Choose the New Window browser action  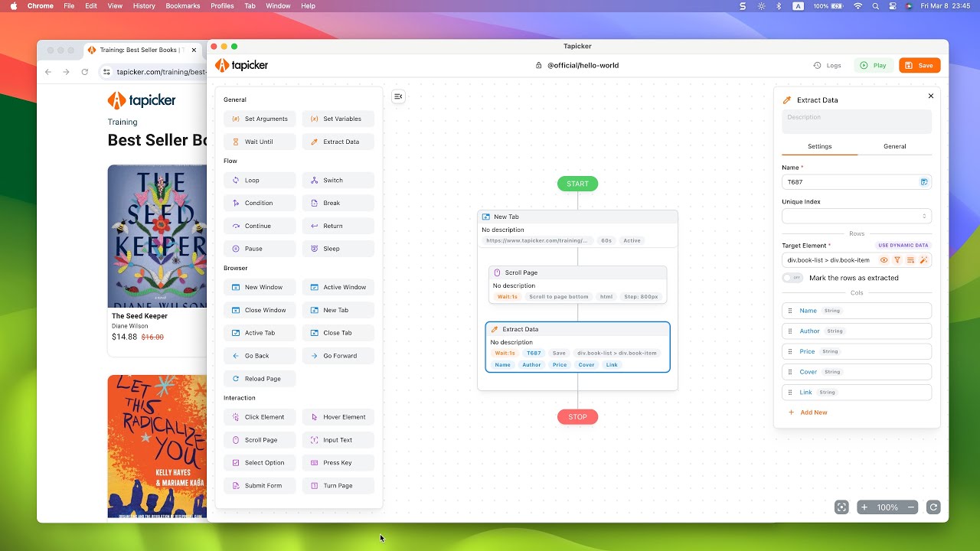point(260,287)
